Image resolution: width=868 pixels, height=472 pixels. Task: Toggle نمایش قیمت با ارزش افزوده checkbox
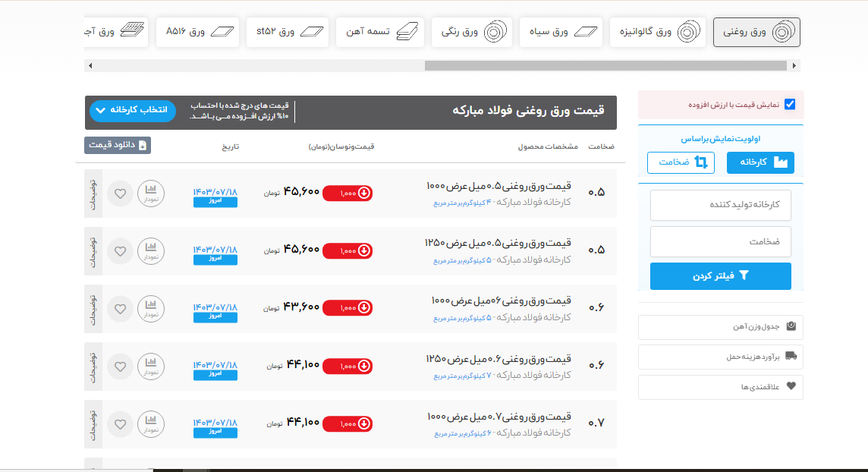point(790,104)
